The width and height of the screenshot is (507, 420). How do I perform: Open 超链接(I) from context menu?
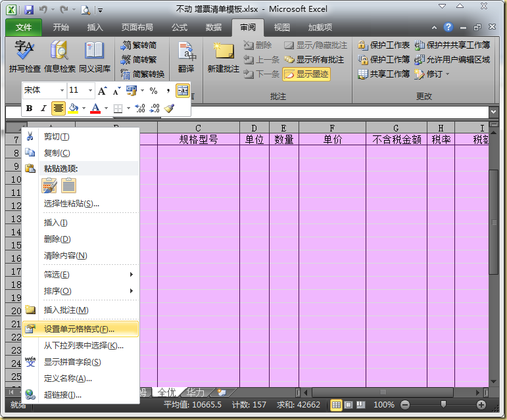coord(81,395)
